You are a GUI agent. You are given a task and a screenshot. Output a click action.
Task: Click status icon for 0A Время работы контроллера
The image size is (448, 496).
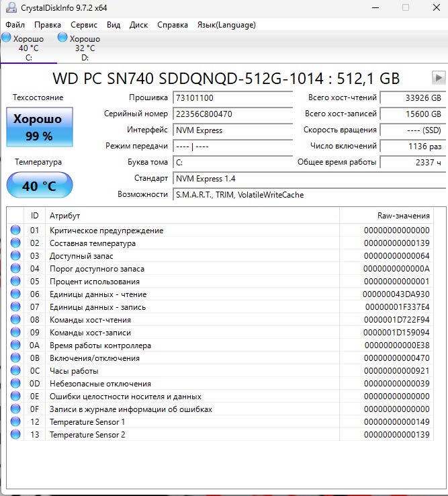[x=15, y=345]
